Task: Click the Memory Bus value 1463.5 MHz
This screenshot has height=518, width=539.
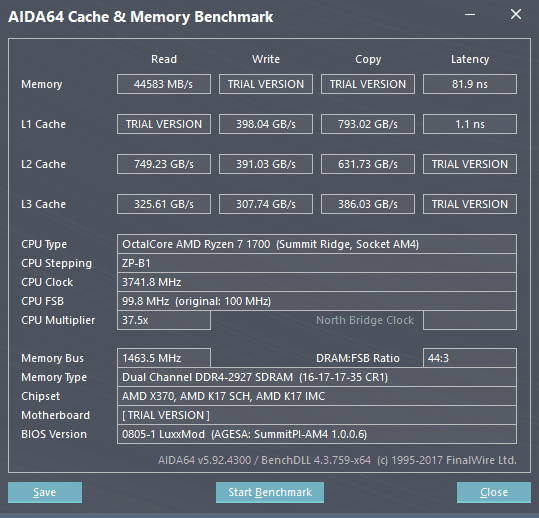Action: click(164, 358)
